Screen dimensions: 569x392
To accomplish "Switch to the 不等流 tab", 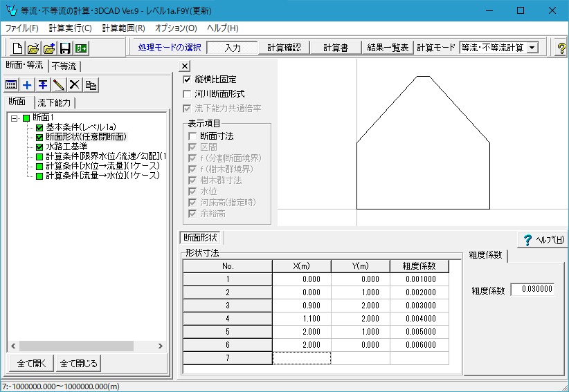I will pos(64,66).
